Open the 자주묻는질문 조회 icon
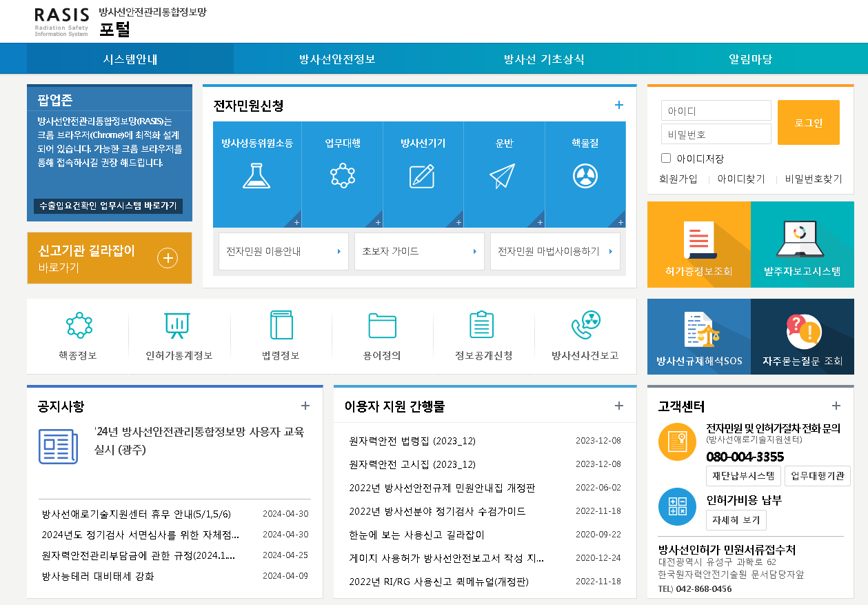868x605 pixels. (803, 336)
